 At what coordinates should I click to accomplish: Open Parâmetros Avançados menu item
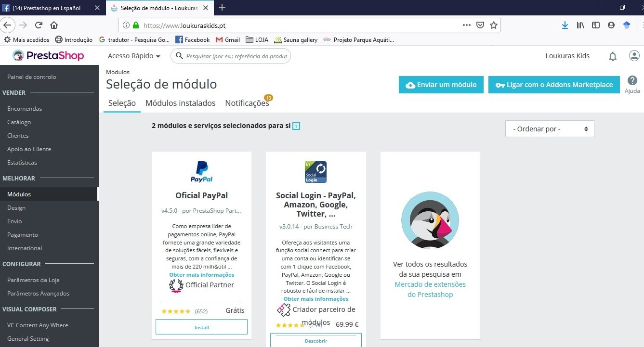[x=39, y=294]
